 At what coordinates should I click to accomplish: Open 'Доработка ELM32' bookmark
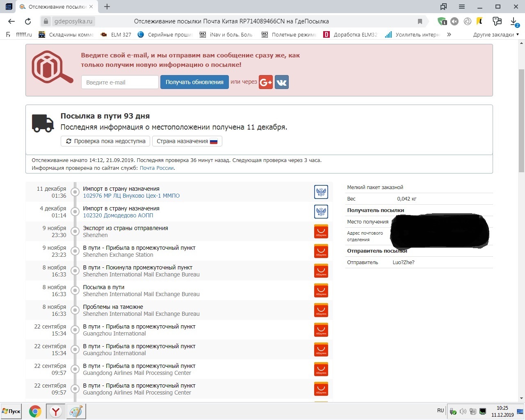coord(351,35)
